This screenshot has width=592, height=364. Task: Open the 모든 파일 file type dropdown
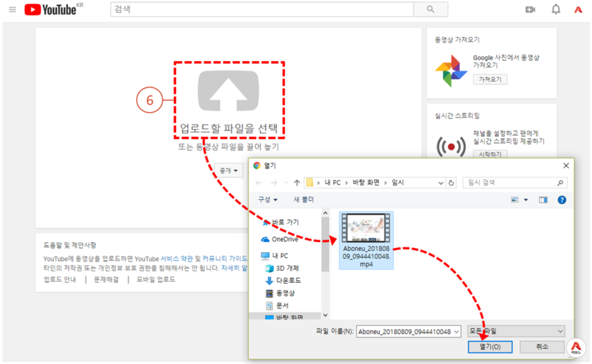[x=516, y=331]
